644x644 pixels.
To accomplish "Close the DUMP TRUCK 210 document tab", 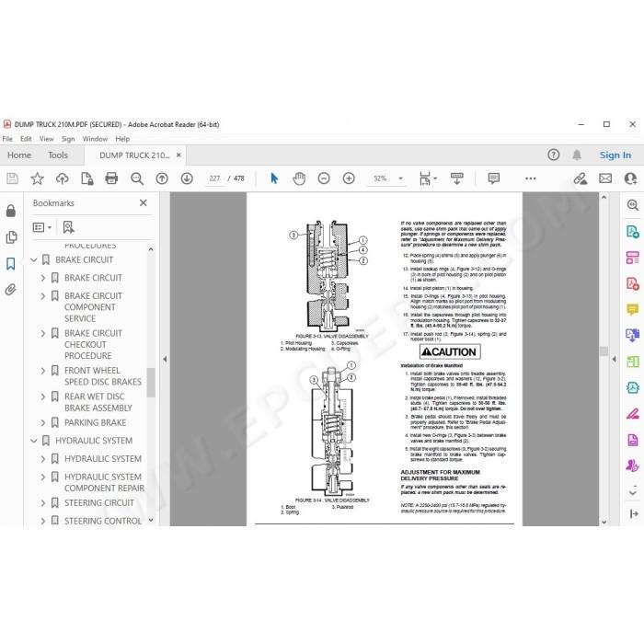I will point(178,155).
